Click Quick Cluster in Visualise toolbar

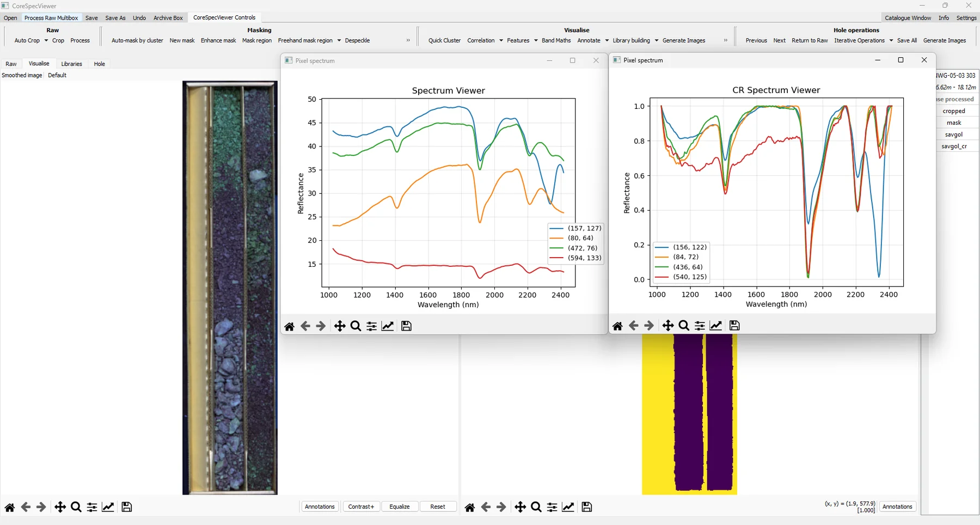[x=444, y=40]
